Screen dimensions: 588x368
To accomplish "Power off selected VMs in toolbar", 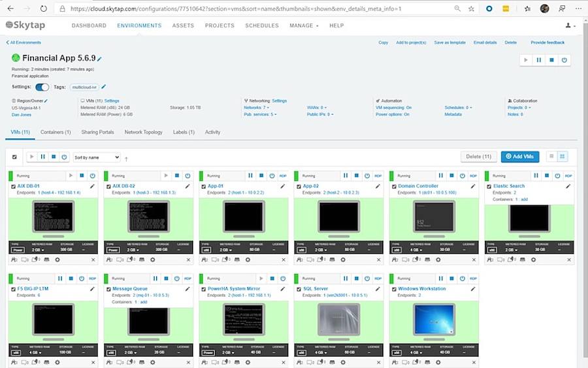I will pos(64,157).
